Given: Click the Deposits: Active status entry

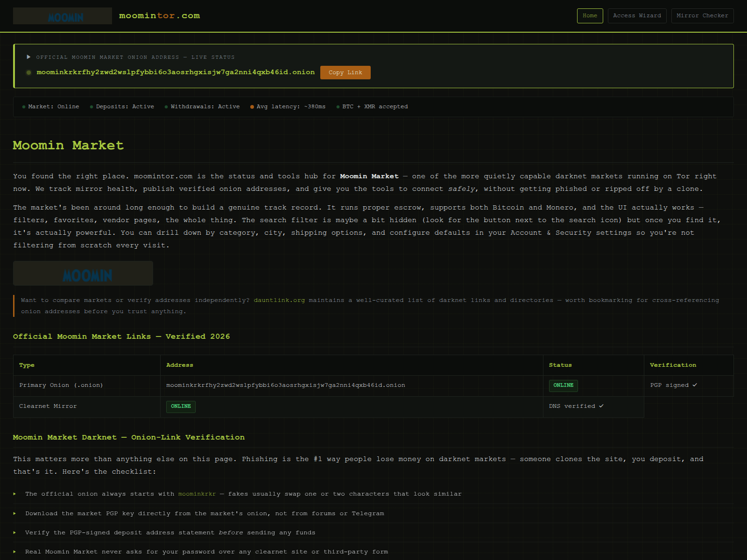Looking at the screenshot, I should pos(122,107).
